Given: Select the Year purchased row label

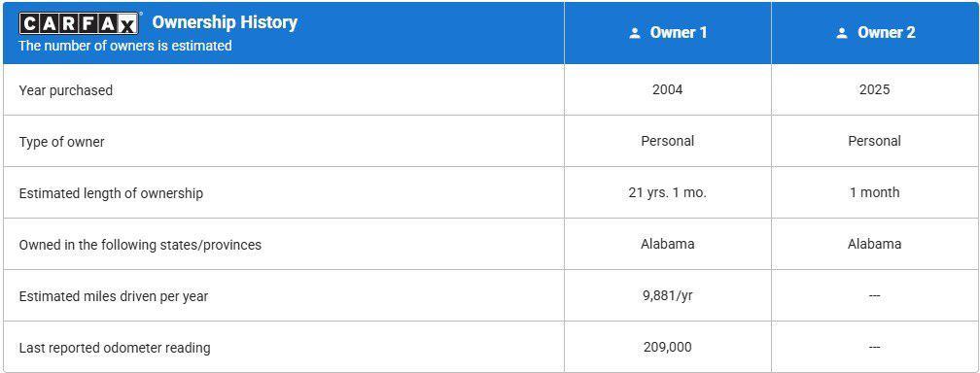Looking at the screenshot, I should coord(66,90).
